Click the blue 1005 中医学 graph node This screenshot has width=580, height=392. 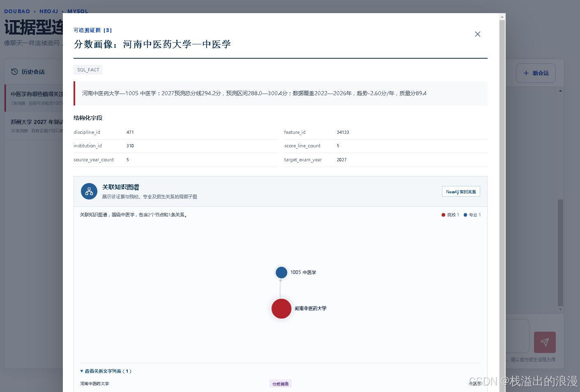(x=281, y=273)
